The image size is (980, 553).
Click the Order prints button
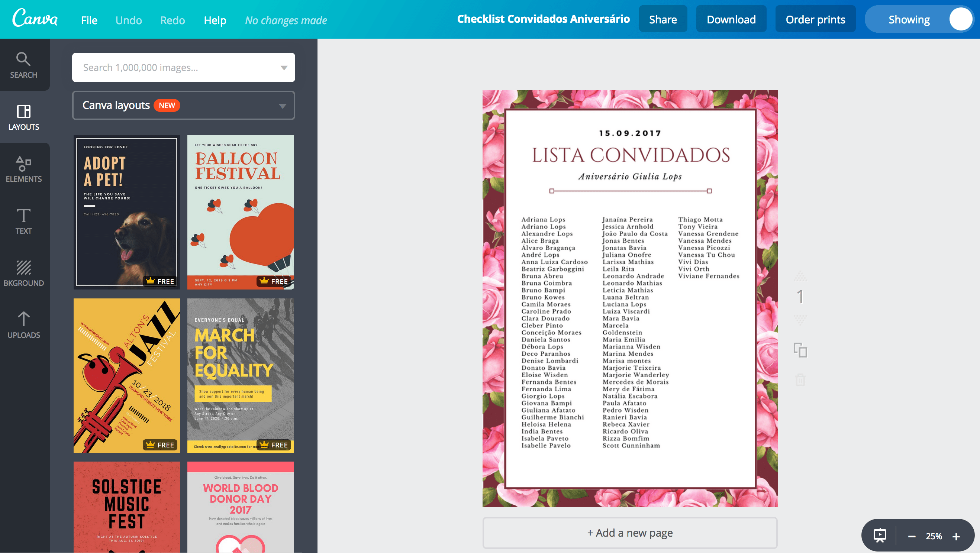tap(815, 19)
